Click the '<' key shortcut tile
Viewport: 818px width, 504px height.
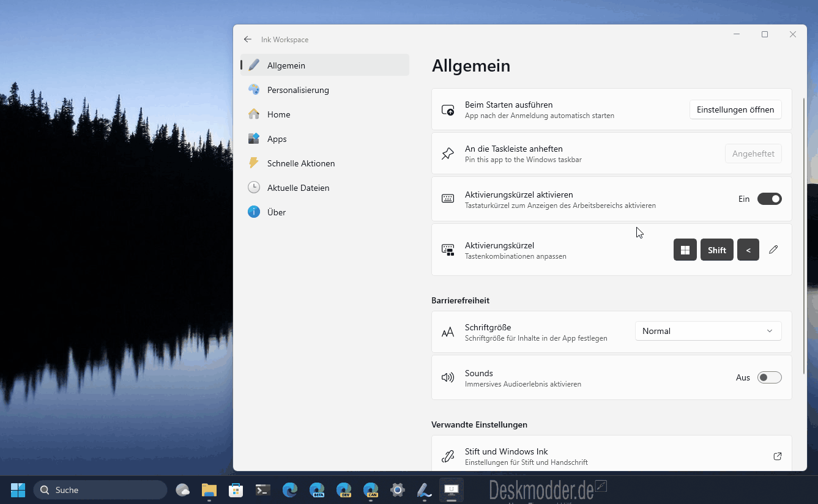click(x=748, y=250)
